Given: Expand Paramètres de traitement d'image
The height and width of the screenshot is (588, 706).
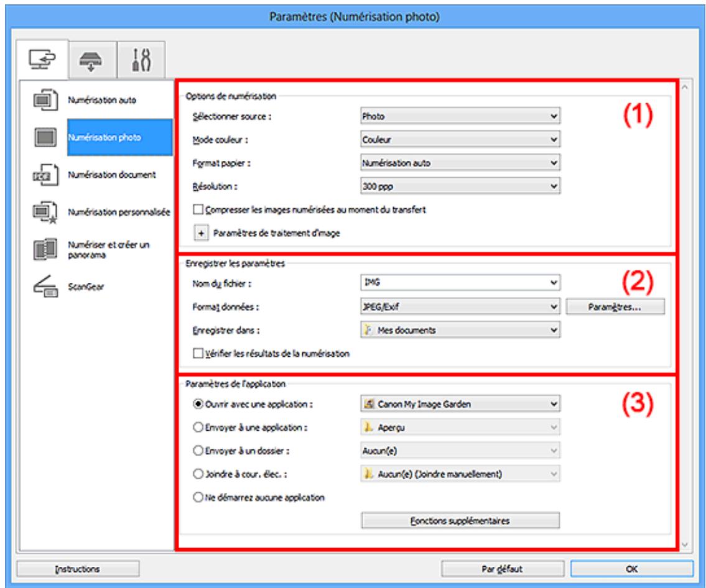Looking at the screenshot, I should 202,233.
